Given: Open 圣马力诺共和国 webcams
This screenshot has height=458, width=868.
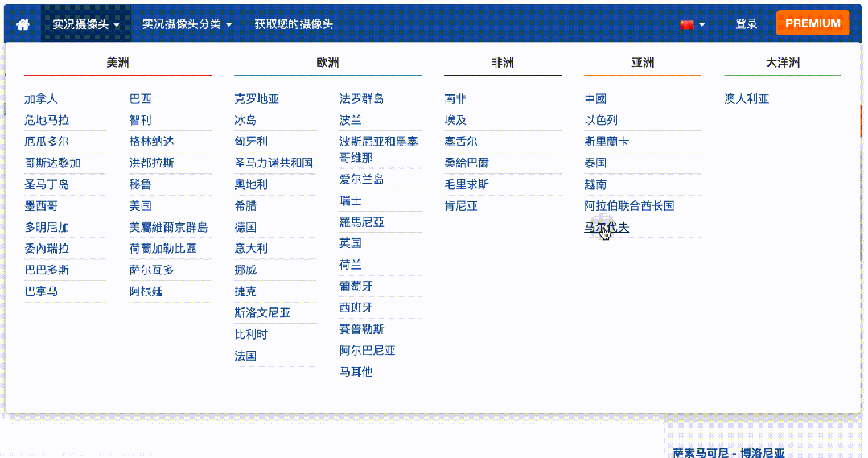Looking at the screenshot, I should [x=274, y=163].
